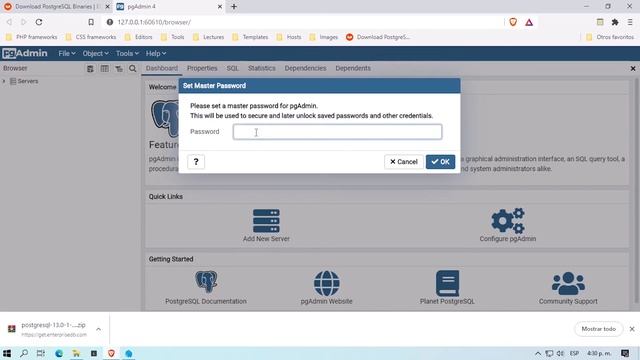Screen dimensions: 640x360
Task: Open the pgAdmin Website globe icon
Action: click(x=327, y=283)
